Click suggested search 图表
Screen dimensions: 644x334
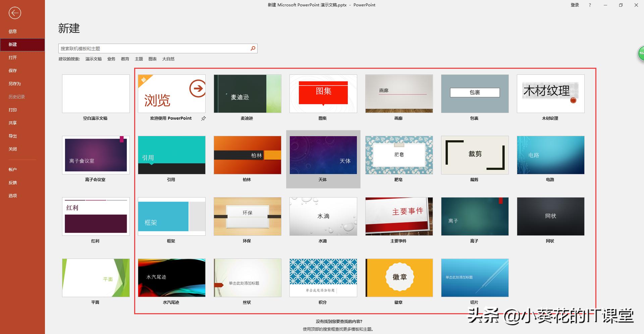point(152,59)
